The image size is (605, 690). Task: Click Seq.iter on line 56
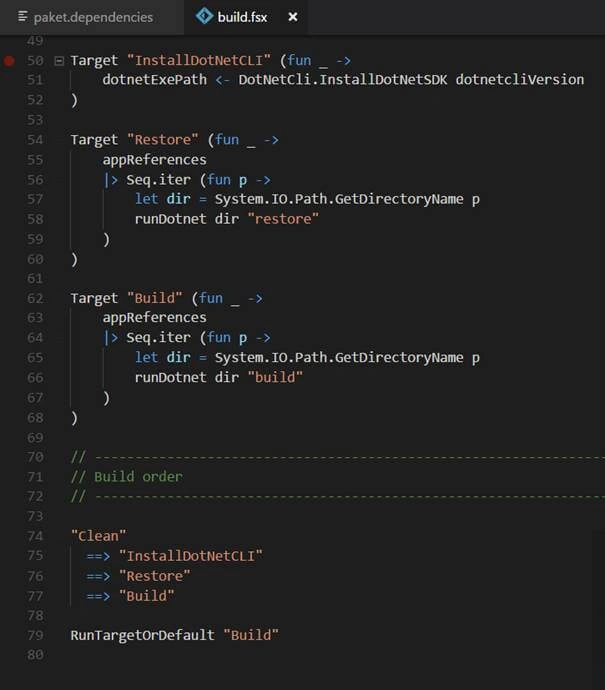click(158, 180)
